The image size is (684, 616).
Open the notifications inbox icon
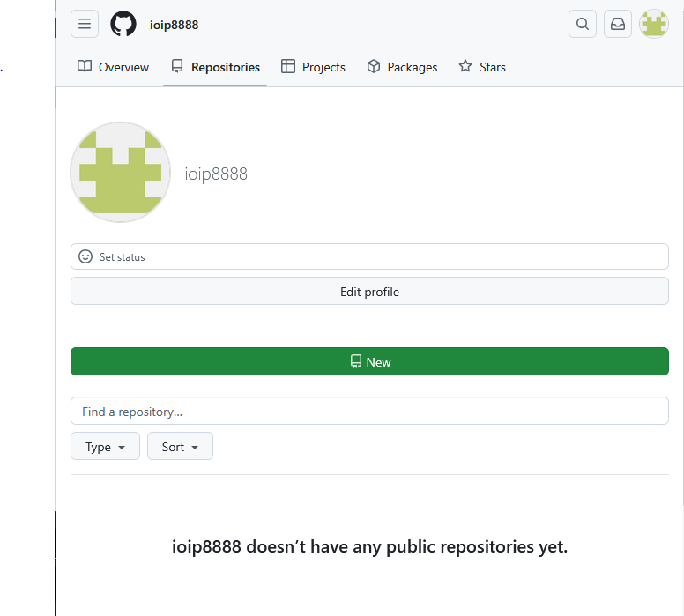pyautogui.click(x=618, y=25)
